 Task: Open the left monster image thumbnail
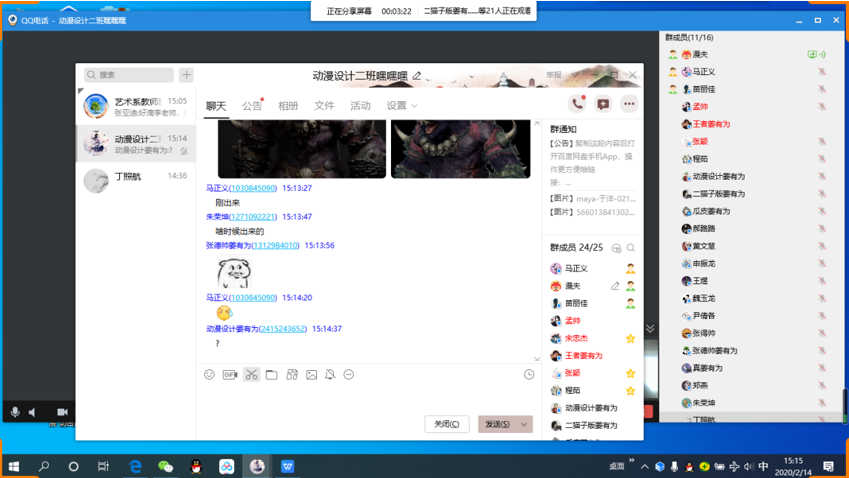[302, 149]
